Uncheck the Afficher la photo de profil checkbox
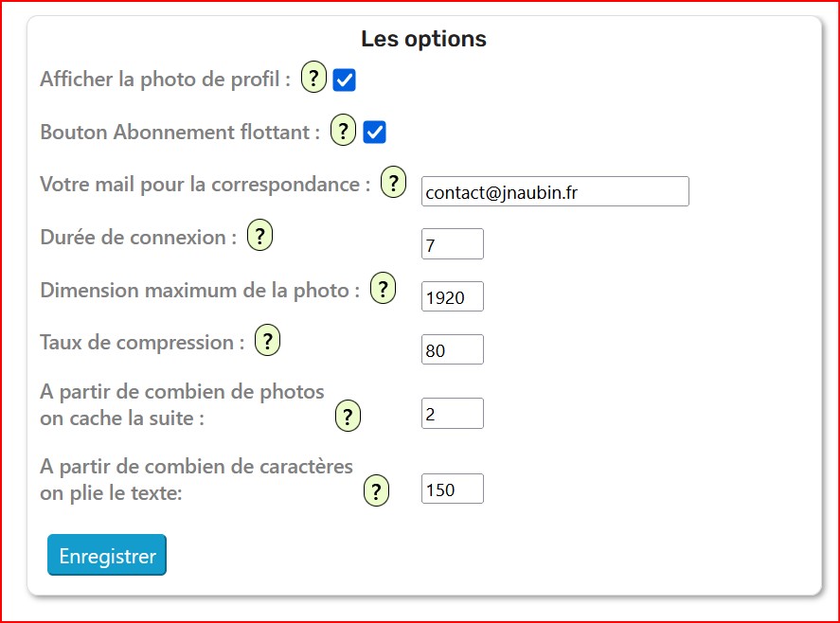 [x=345, y=80]
